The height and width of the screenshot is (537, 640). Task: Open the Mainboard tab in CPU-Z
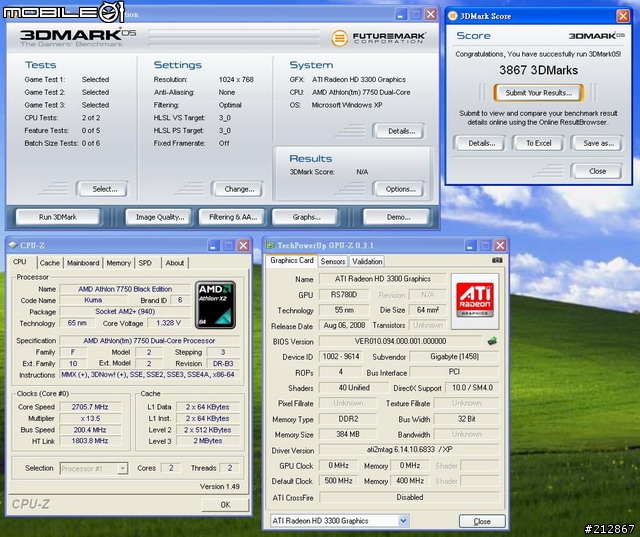[83, 263]
